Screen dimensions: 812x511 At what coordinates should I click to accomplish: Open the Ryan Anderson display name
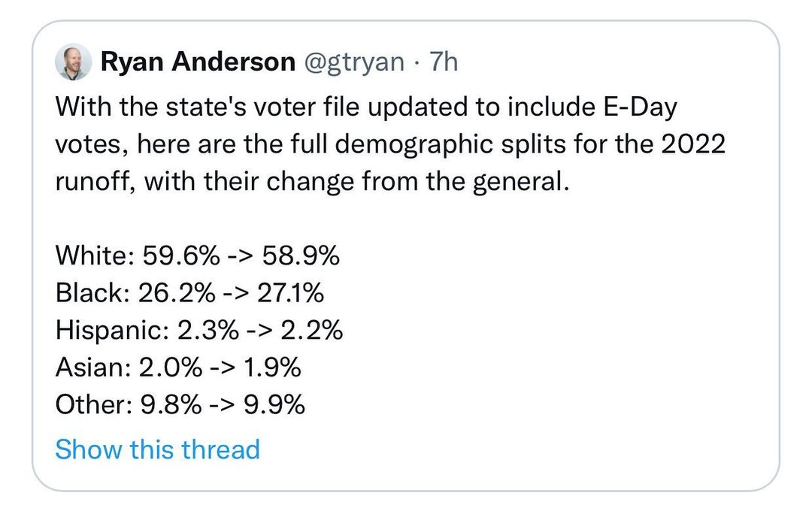[197, 62]
